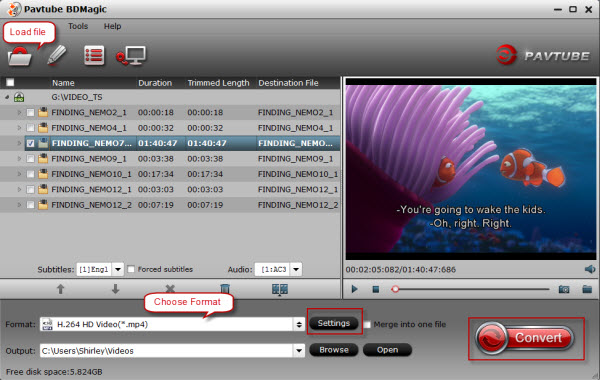600x380 pixels.
Task: Click file icon of FINDING_NEMO10_1
Action: 43,174
